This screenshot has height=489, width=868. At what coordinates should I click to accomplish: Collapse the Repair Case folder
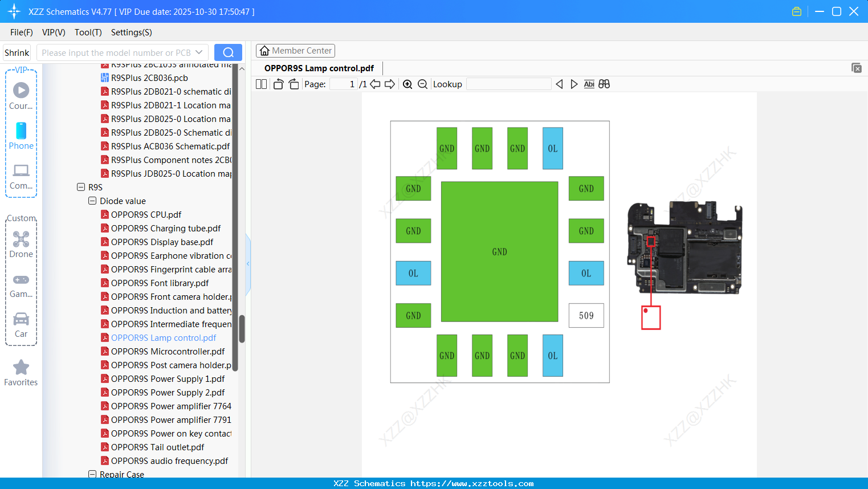point(92,474)
